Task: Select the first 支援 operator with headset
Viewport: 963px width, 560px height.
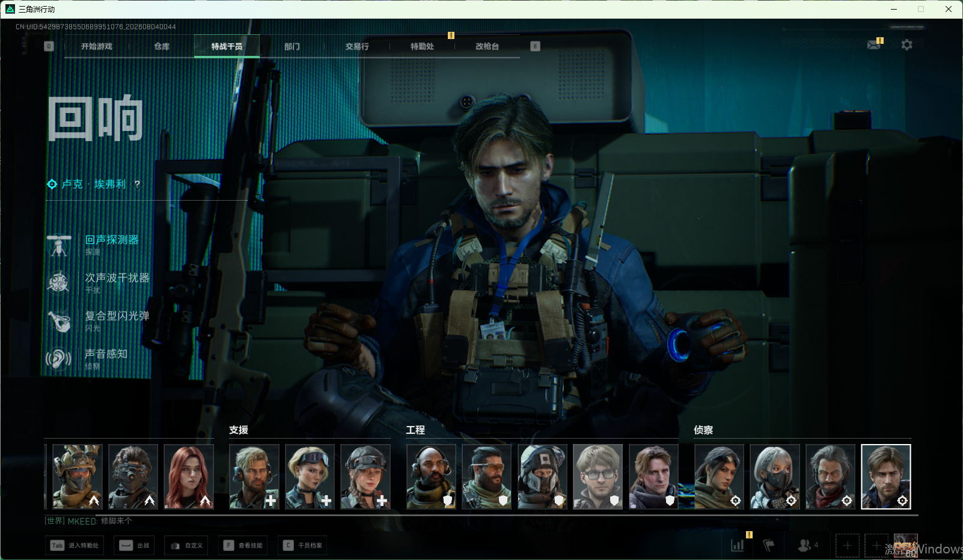Action: [x=254, y=476]
